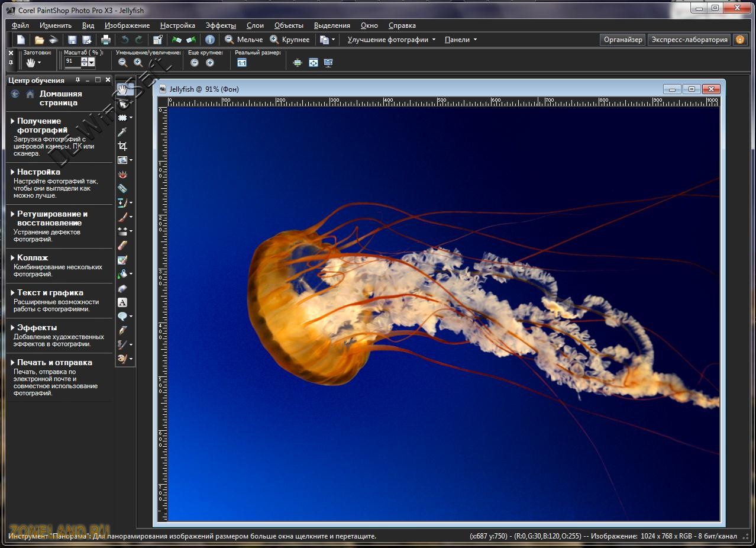Select the Eraser tool
Image resolution: width=756 pixels, height=548 pixels.
coord(122,246)
